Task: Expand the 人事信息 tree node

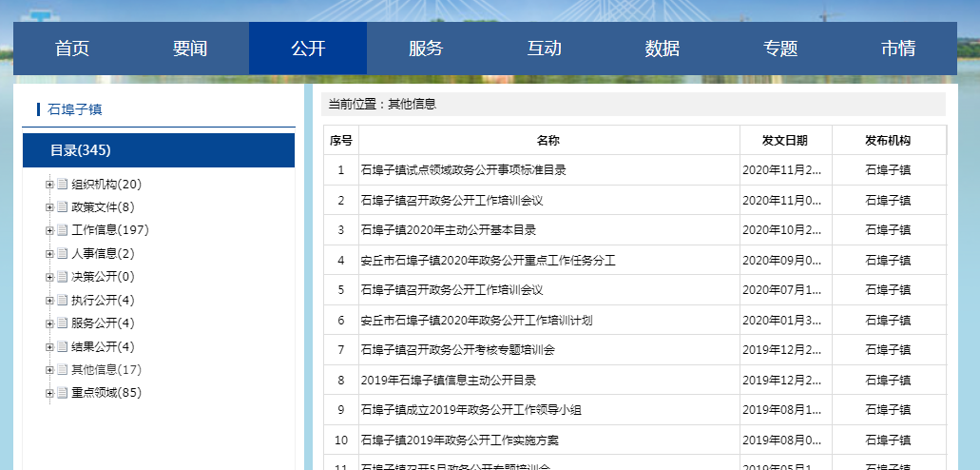Action: [x=49, y=253]
